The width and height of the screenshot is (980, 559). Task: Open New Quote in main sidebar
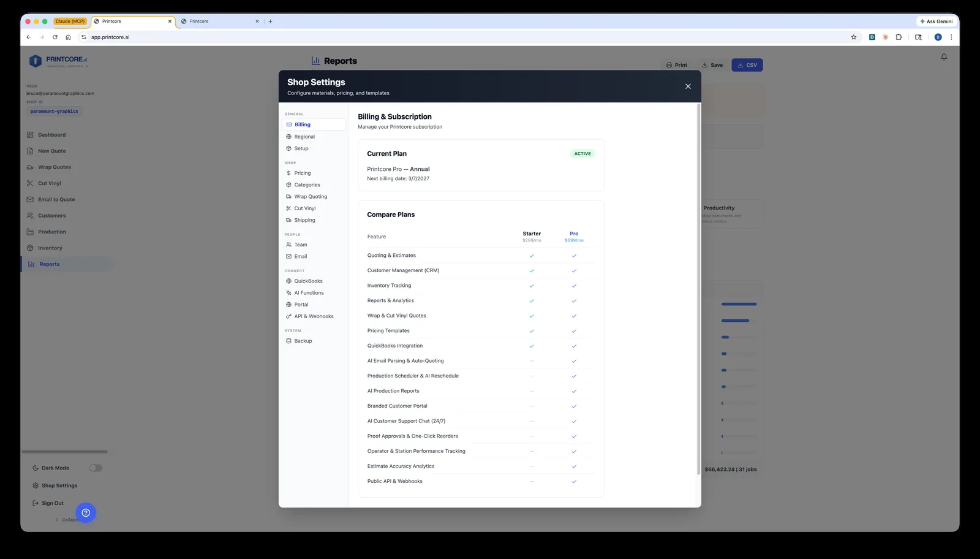click(67, 151)
